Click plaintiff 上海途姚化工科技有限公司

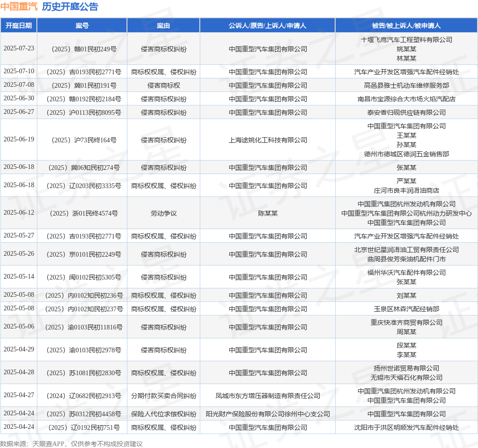click(267, 140)
